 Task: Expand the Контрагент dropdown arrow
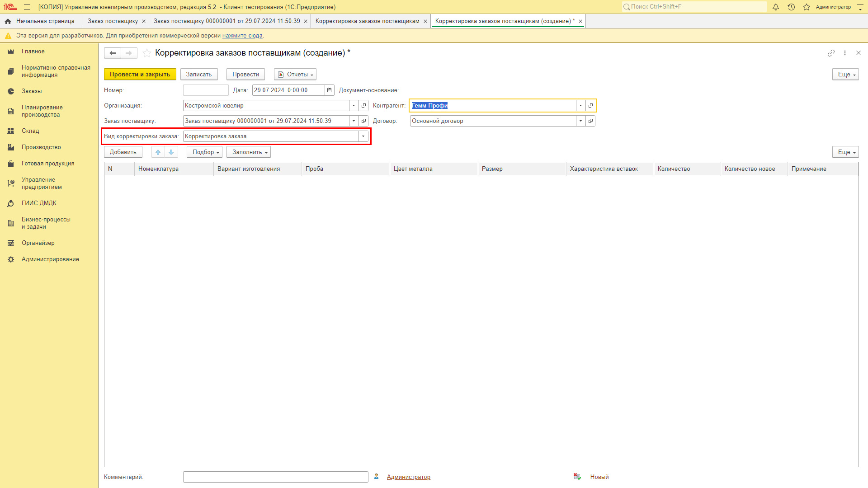click(581, 105)
